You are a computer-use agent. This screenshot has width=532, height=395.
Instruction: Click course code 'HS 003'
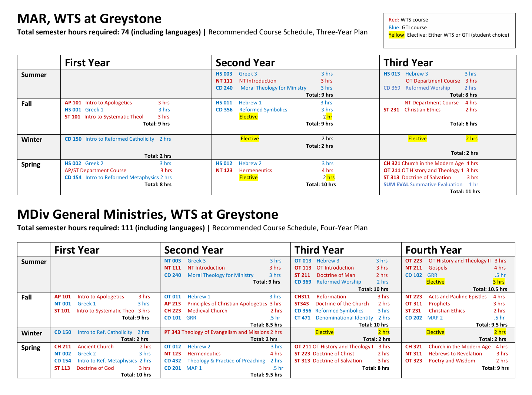224,74
